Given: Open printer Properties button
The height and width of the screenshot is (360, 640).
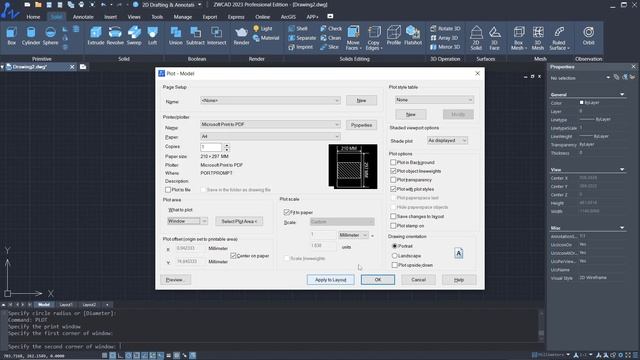Looking at the screenshot, I should click(x=361, y=125).
